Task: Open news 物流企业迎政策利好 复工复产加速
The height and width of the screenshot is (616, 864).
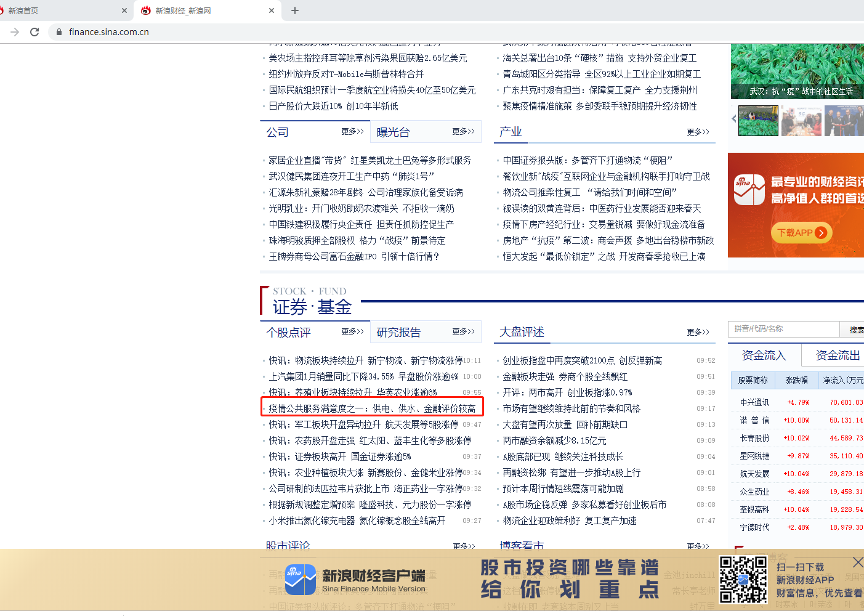Action: 570,521
